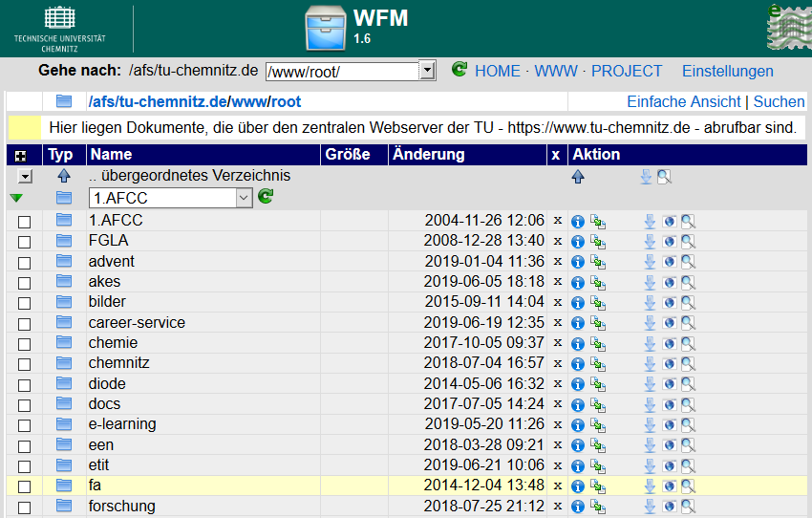Open the PROJECT navigation item

[627, 72]
